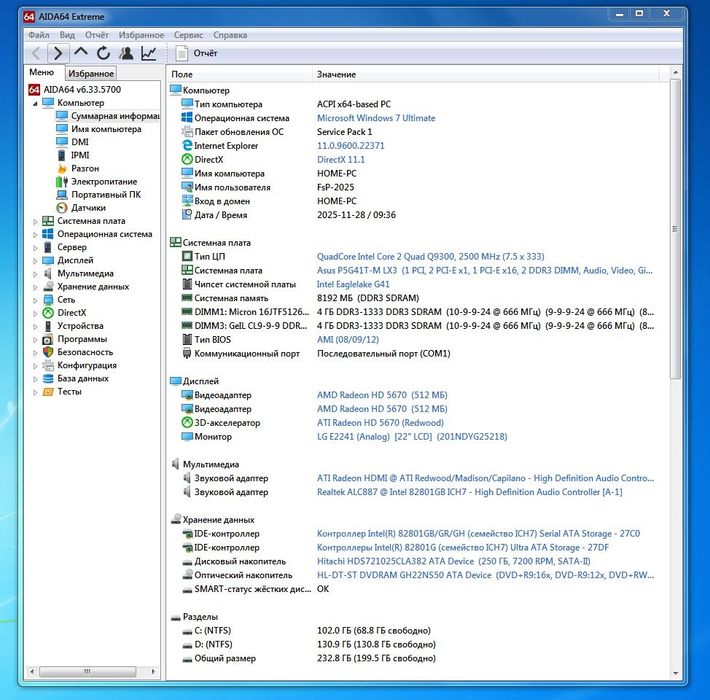Select AIDA64 v6.33.5700 root tree node

[82, 90]
